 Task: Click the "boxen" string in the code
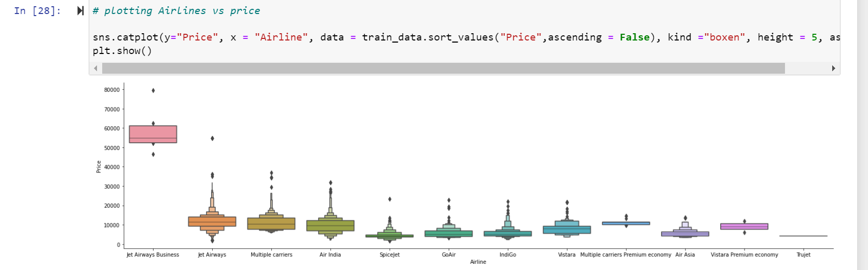pos(724,37)
